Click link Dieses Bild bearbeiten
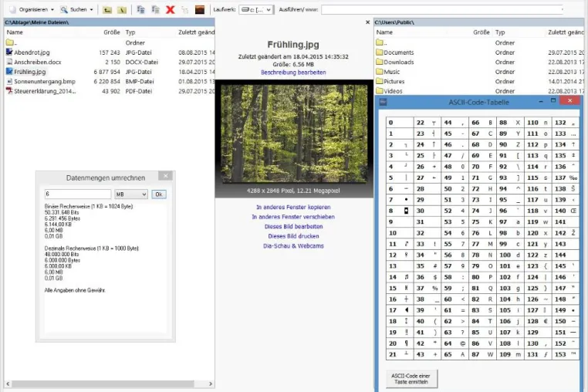Viewport: 588px width, 392px height. (x=293, y=227)
